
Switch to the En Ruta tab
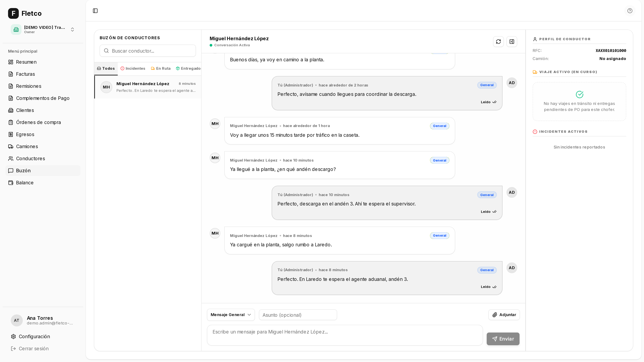pyautogui.click(x=161, y=68)
